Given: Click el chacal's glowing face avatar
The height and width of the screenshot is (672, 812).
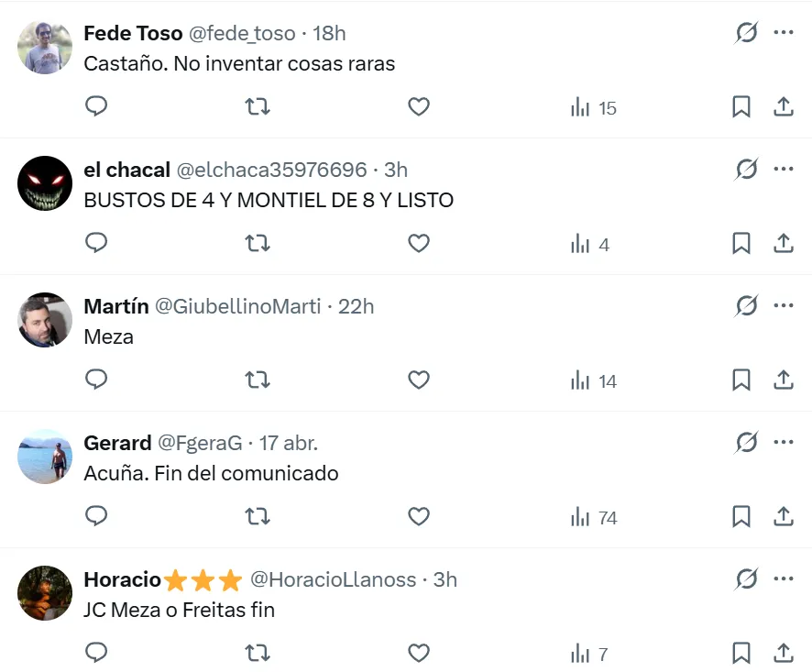Looking at the screenshot, I should click(45, 183).
